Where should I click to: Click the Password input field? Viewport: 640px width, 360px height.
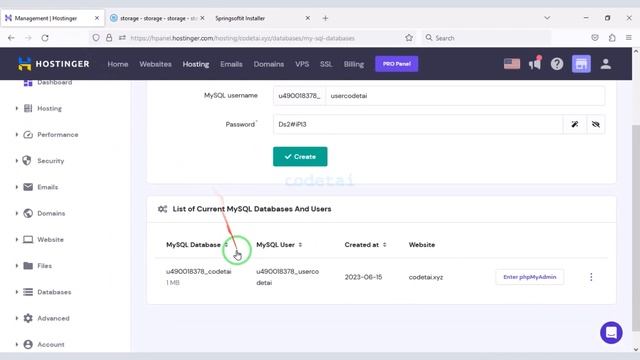(x=418, y=124)
